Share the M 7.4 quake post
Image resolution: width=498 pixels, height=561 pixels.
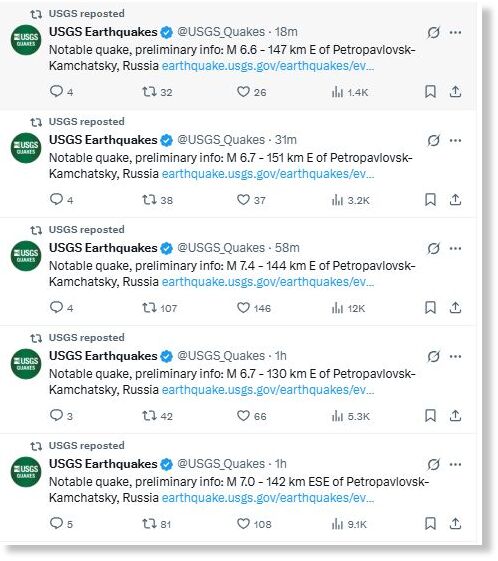(455, 308)
